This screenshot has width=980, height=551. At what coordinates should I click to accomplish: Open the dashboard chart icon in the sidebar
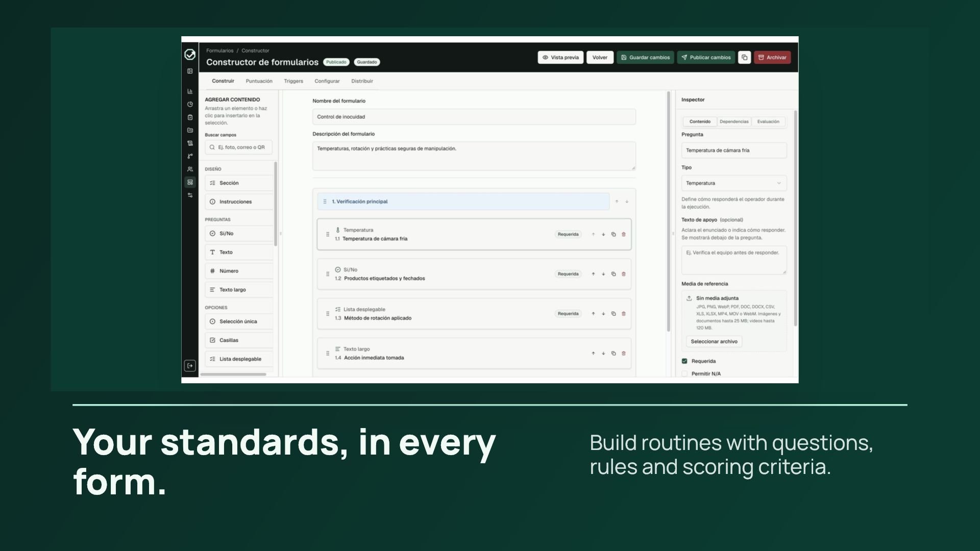point(190,91)
